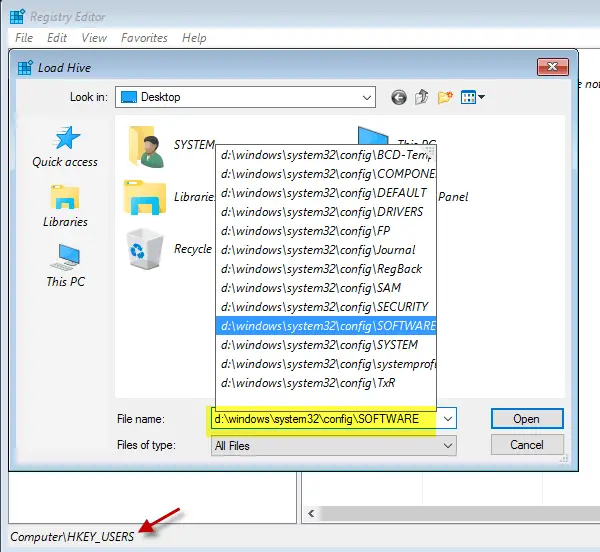Select Quick access in the places bar
Screen dimensions: 600x552
65,147
